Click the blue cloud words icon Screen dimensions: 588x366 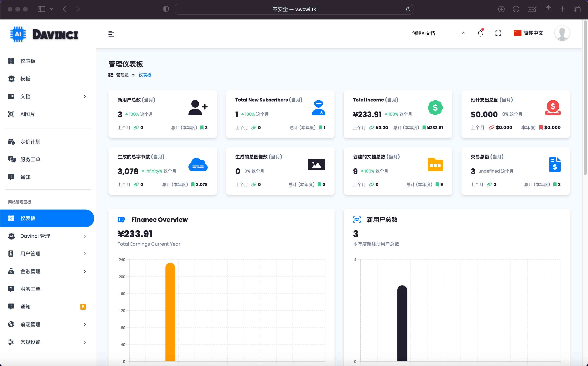[198, 165]
